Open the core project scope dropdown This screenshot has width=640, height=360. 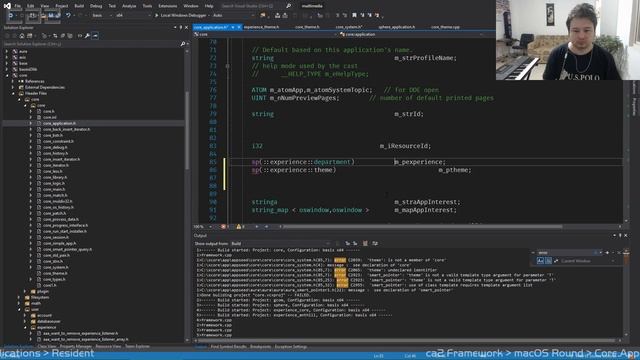265,35
